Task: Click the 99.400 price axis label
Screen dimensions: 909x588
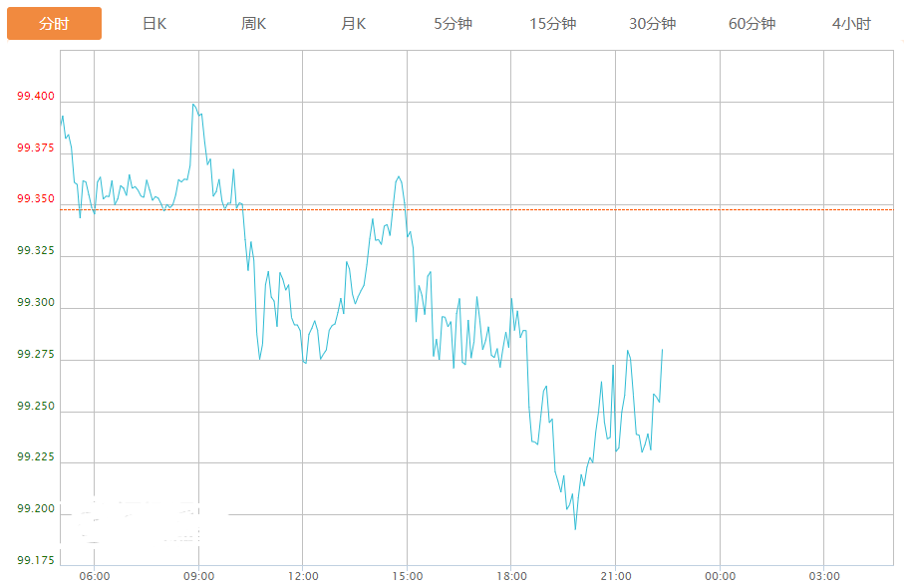Action: point(36,97)
